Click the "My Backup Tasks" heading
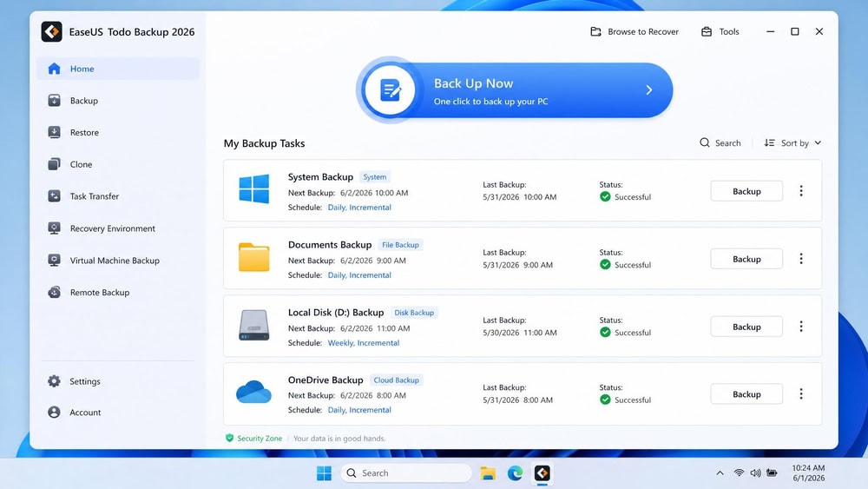Image resolution: width=868 pixels, height=489 pixels. pyautogui.click(x=264, y=143)
